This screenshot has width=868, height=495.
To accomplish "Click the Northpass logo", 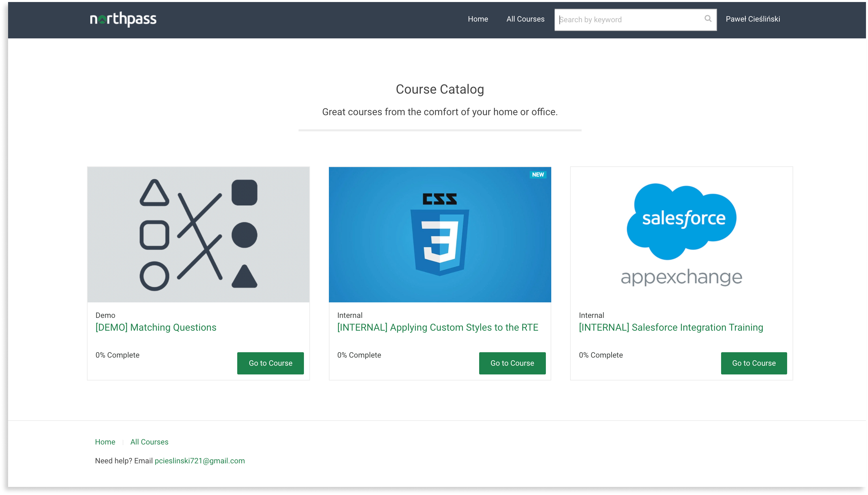I will tap(123, 20).
